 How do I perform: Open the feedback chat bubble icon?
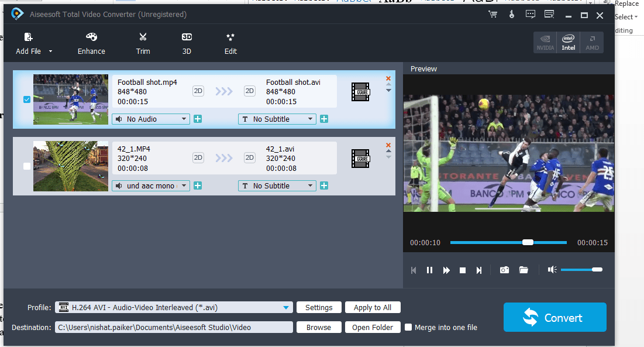click(x=530, y=15)
